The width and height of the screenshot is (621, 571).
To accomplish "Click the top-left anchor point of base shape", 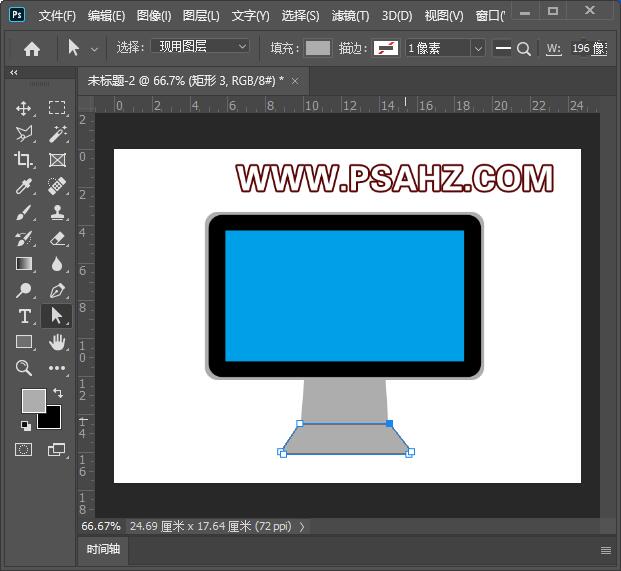I will pos(300,424).
